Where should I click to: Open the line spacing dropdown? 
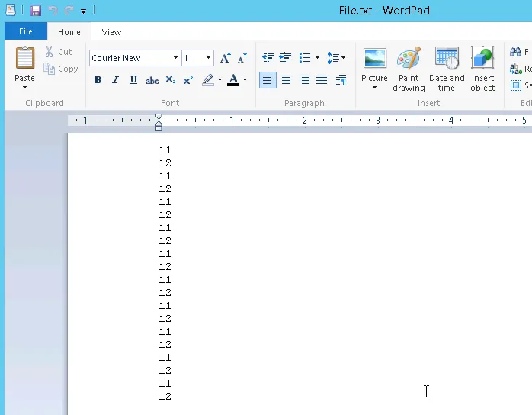[x=335, y=58]
